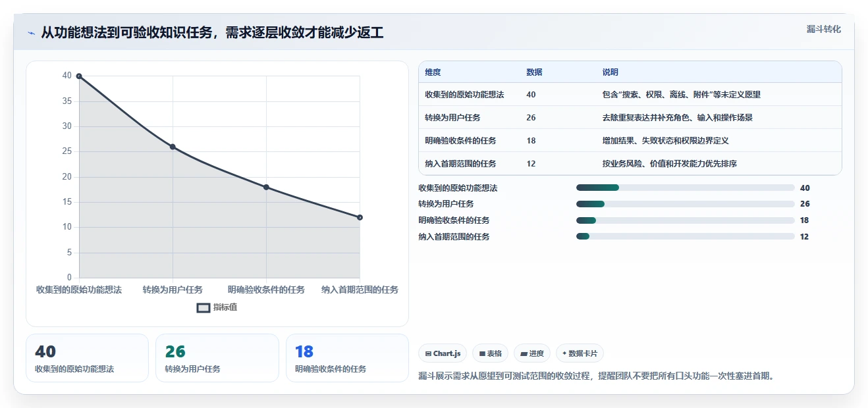Click the progress value 26 right of the bar
Screen dimensions: 868x408
805,204
